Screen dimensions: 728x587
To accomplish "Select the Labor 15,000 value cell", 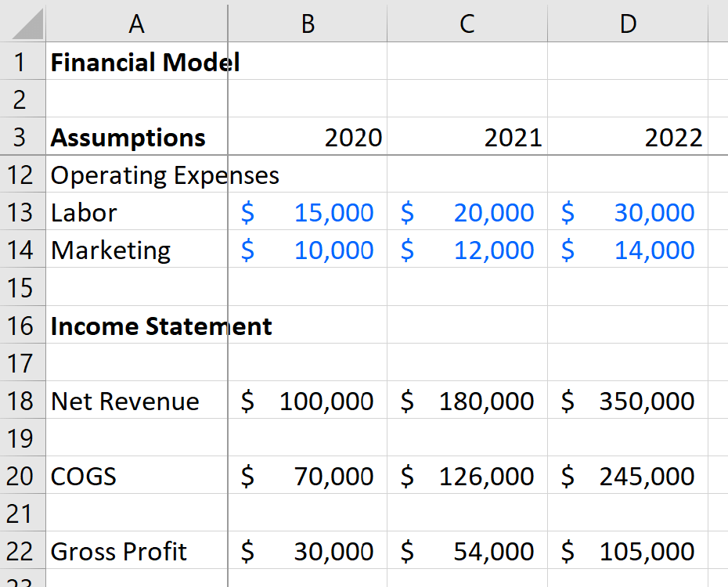I will 307,212.
